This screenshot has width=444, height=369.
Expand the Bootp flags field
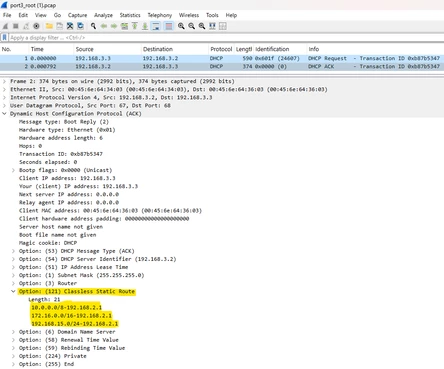pyautogui.click(x=13, y=170)
